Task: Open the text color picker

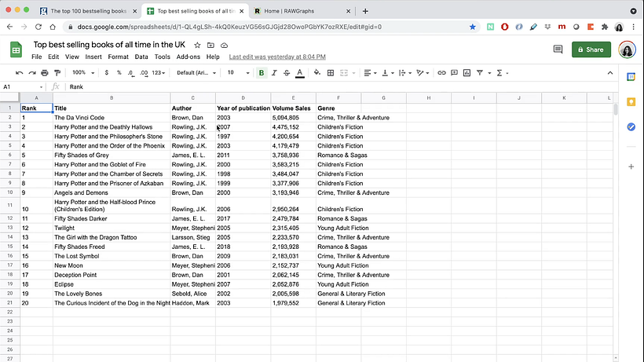Action: 300,73
